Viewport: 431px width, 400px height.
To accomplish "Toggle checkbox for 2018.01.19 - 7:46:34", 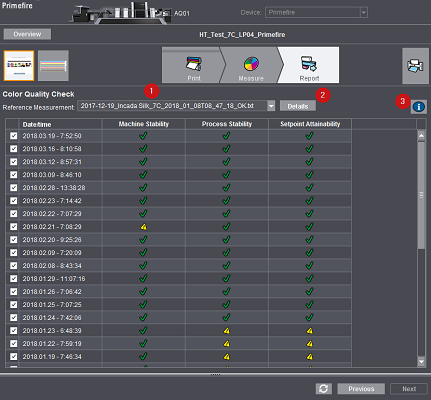I will pos(13,357).
